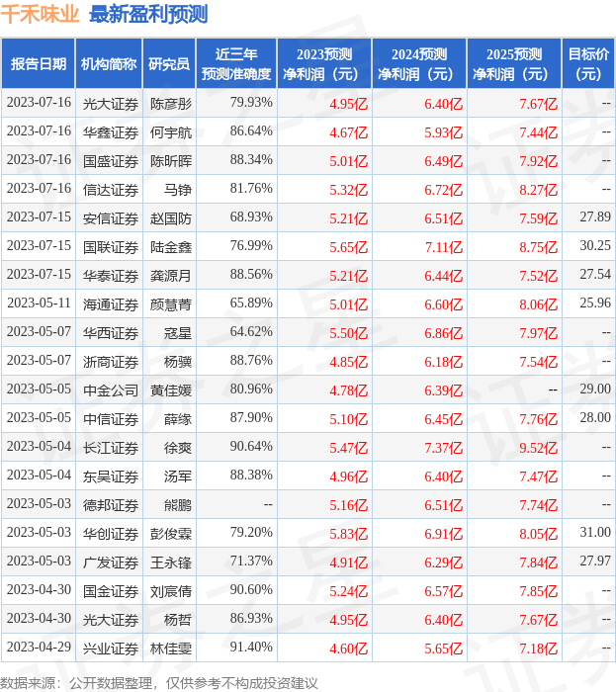Image resolution: width=616 pixels, height=692 pixels.
Task: Click institution 长江证券
Action: point(111,448)
